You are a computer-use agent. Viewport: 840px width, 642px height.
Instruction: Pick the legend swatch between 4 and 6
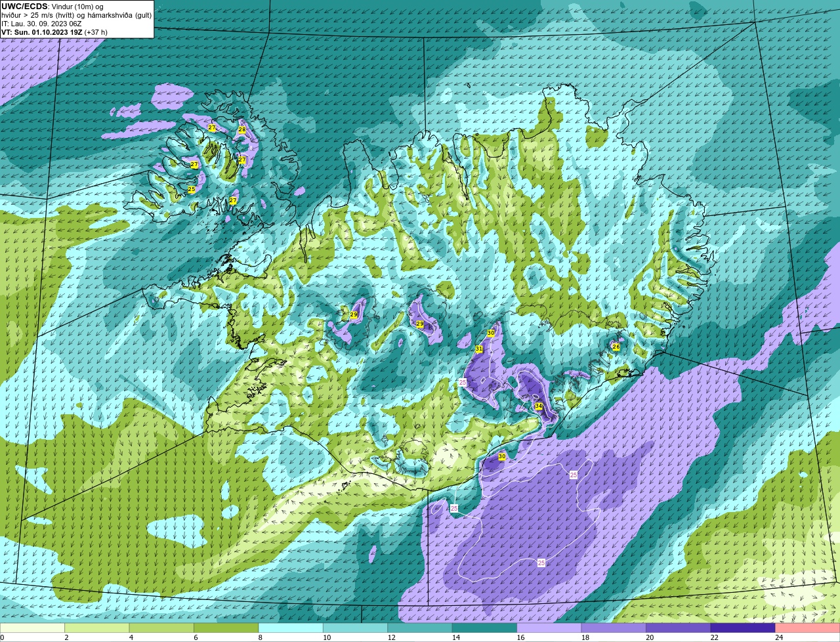point(162,628)
